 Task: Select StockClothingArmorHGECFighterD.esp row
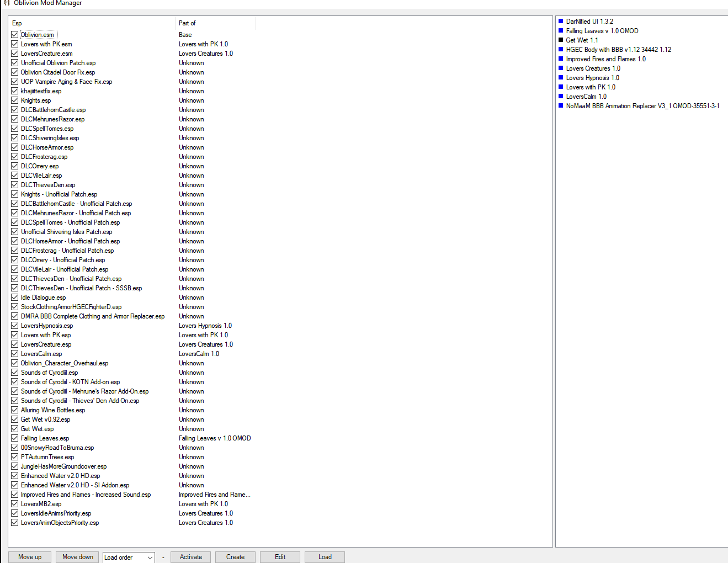(71, 307)
